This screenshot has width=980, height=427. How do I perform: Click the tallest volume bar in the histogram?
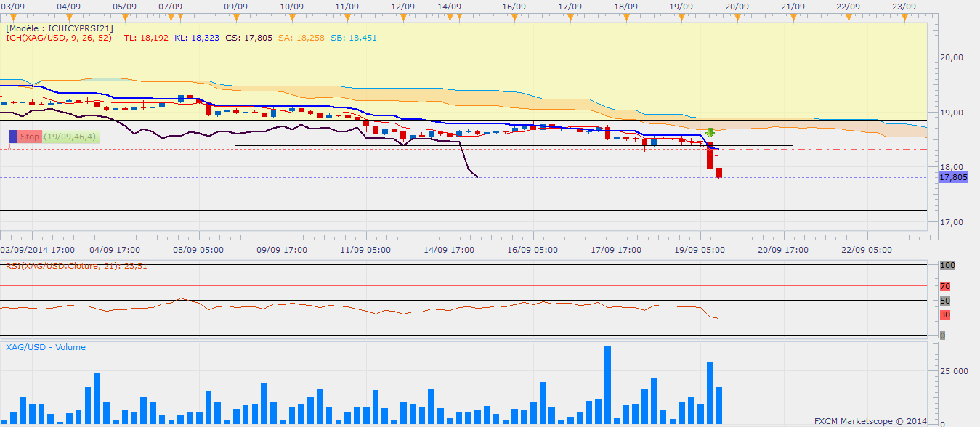pyautogui.click(x=607, y=385)
